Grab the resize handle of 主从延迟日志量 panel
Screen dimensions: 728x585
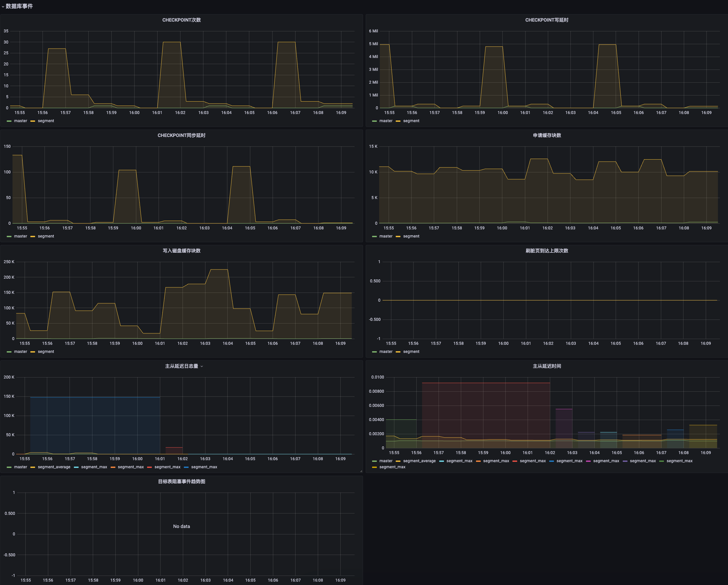tap(361, 471)
